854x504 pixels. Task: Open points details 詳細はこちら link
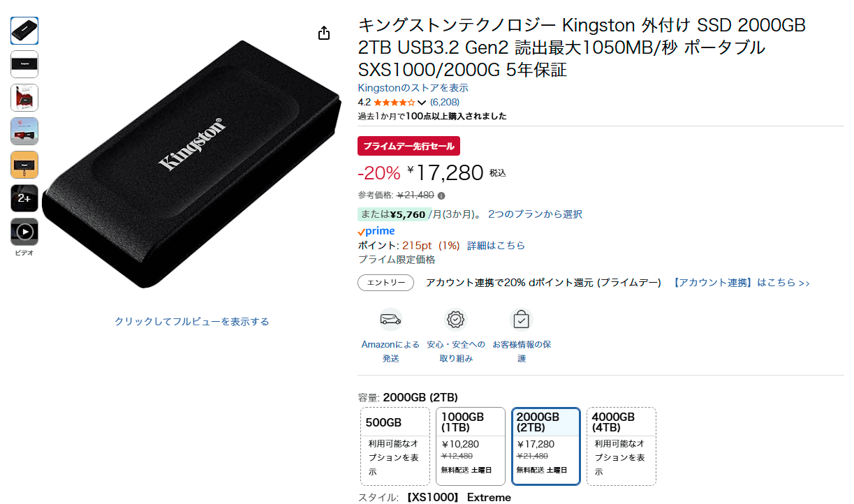(x=496, y=246)
